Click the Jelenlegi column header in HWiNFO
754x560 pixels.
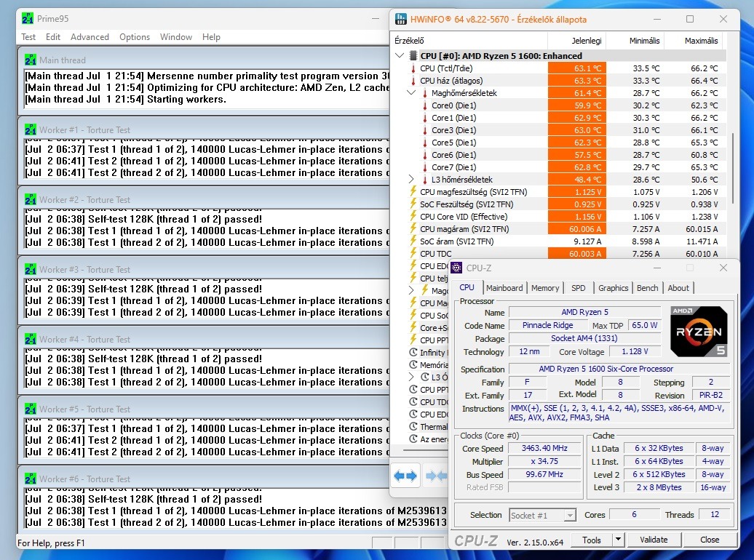tap(577, 41)
